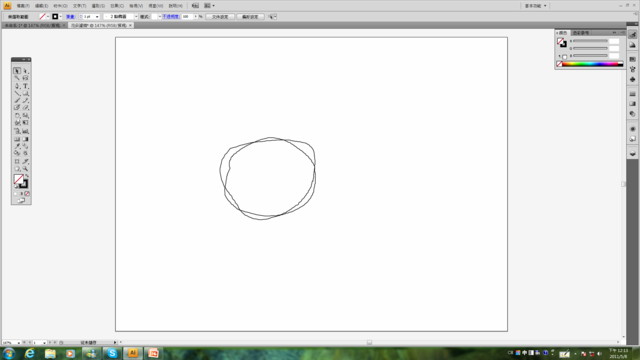Set paint mode to Gradient in toolbox
Image resolution: width=640 pixels, height=360 pixels.
point(22,194)
